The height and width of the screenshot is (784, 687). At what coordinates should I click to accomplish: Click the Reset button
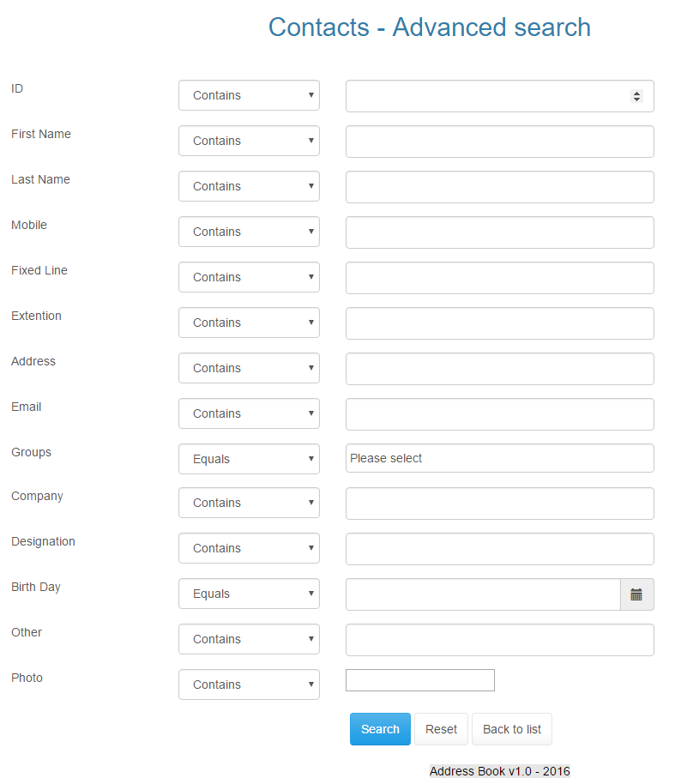pyautogui.click(x=441, y=728)
